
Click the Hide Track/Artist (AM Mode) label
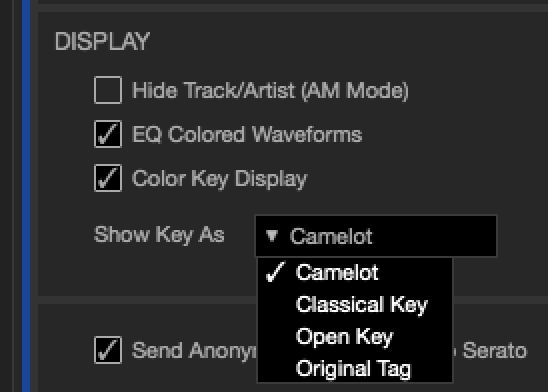coord(270,91)
